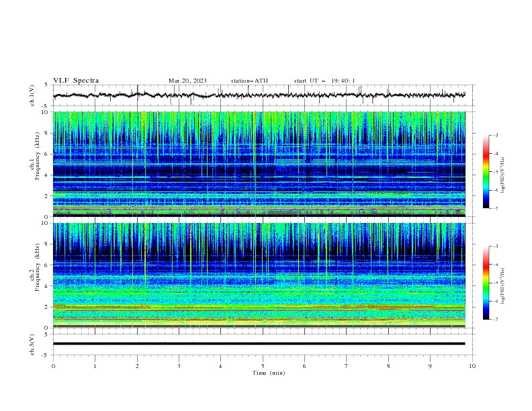Click the log(PSD) label beside ch.1 colorbar
The height and width of the screenshot is (411, 532).
[503, 175]
